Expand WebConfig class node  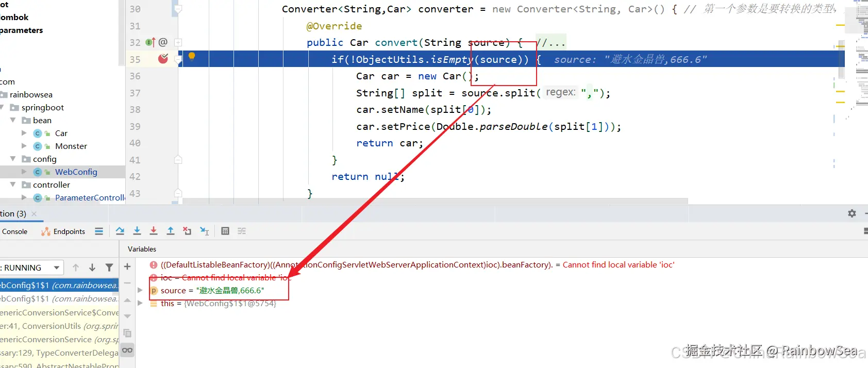24,172
